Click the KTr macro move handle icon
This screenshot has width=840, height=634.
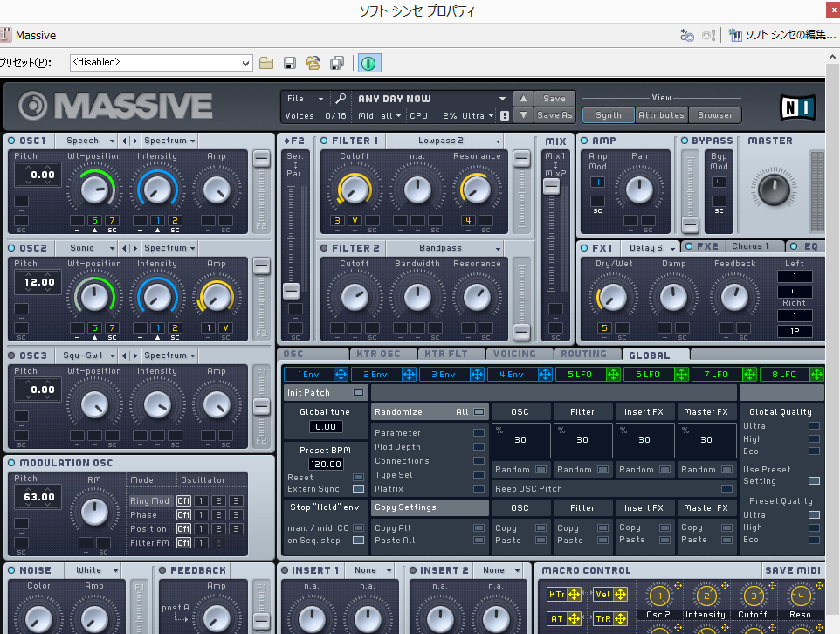[x=574, y=595]
